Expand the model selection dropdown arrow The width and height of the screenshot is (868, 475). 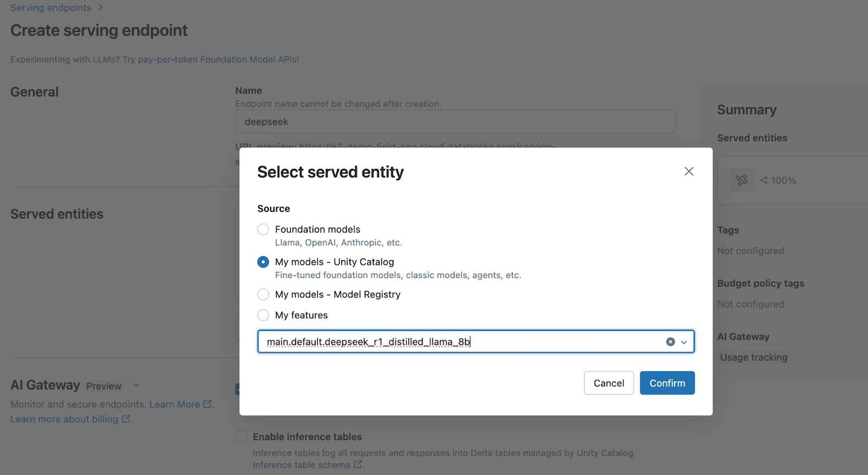(684, 342)
